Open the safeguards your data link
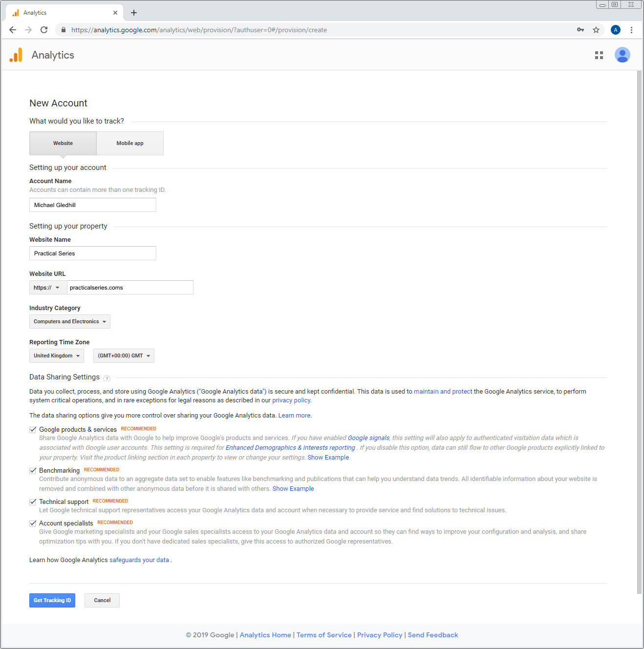644x649 pixels. coord(139,560)
